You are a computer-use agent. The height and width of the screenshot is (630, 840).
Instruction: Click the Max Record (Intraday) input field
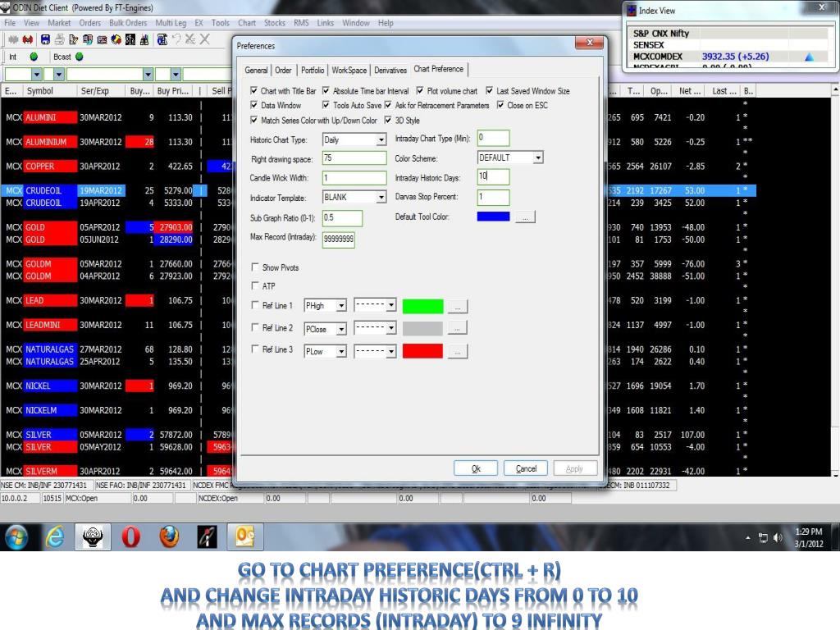[339, 239]
